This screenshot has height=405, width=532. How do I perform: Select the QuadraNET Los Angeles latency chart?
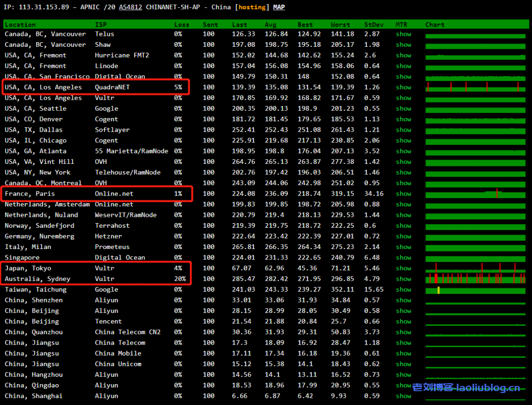click(x=475, y=87)
